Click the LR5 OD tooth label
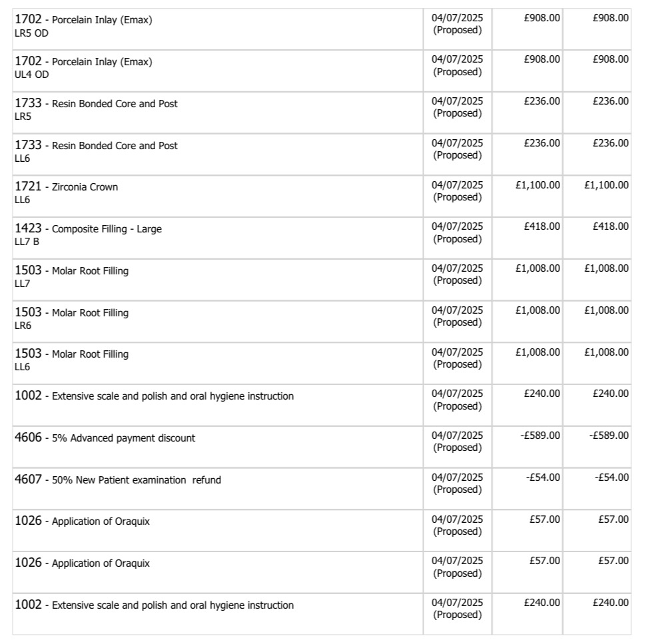 [31, 33]
